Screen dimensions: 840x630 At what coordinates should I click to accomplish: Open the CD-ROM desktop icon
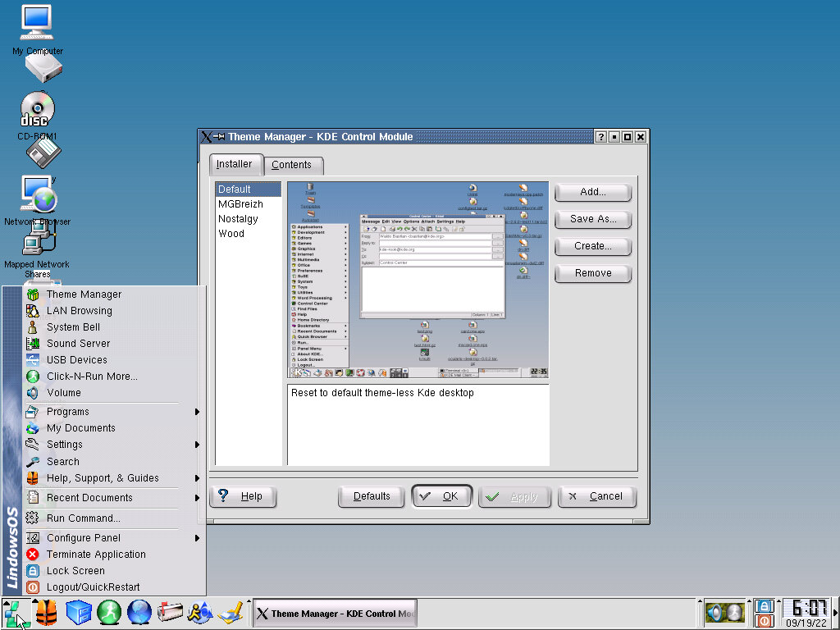pyautogui.click(x=37, y=111)
